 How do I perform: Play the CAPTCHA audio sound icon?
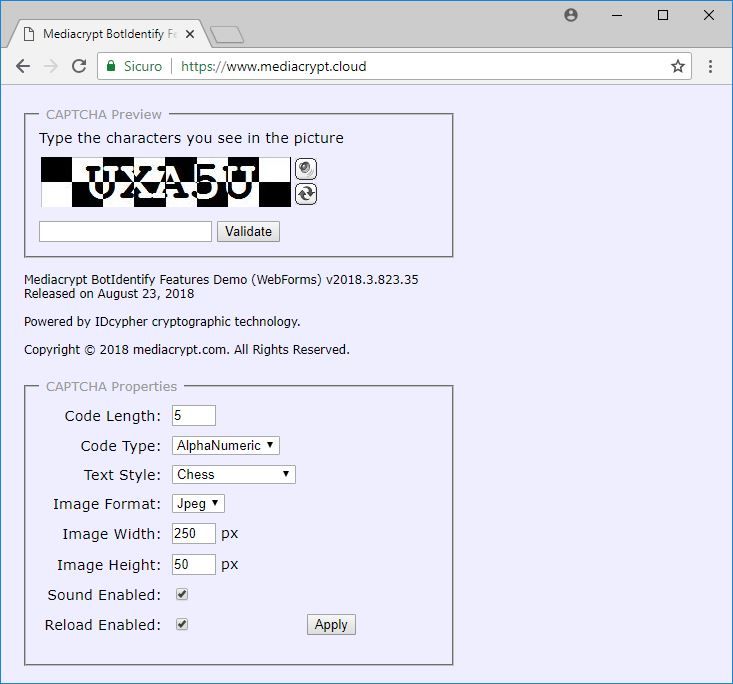(x=306, y=169)
